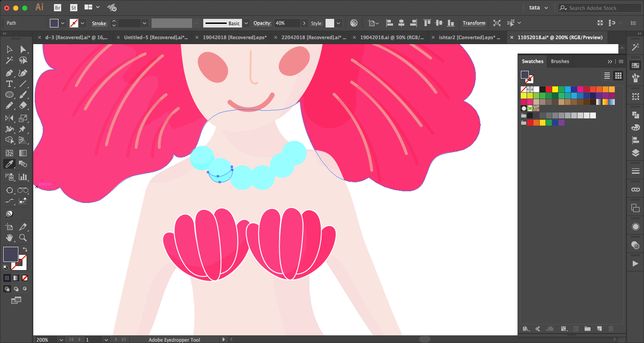The height and width of the screenshot is (343, 644).
Task: Open the Stroke panel link
Action: [99, 23]
